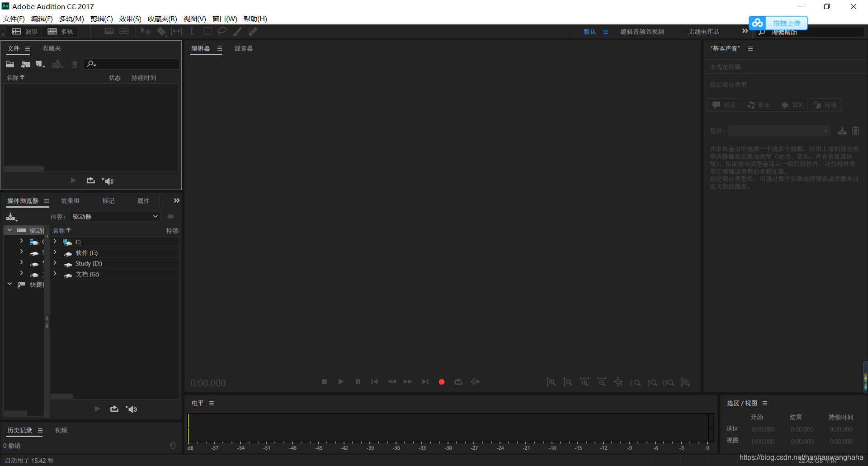The height and width of the screenshot is (466, 868).
Task: Click the 对话 mix type button
Action: 724,105
